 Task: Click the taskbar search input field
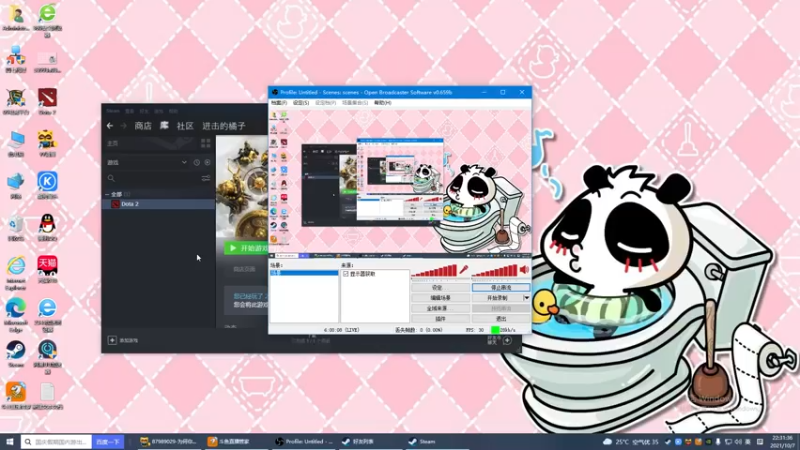pos(57,442)
